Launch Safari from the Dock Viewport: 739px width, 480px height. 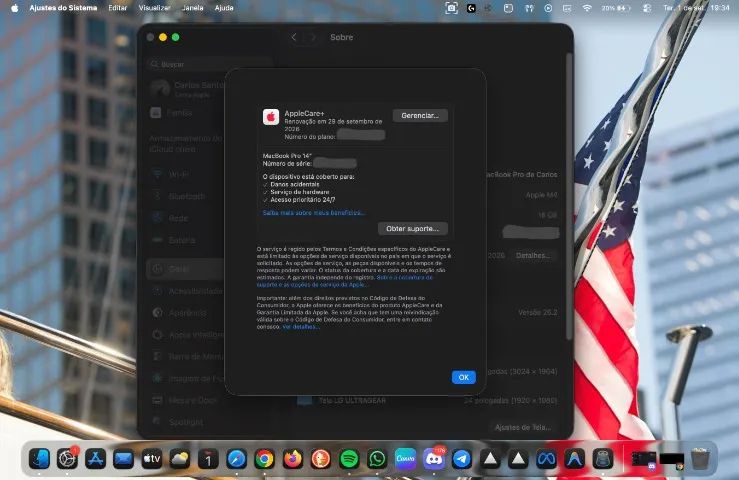click(236, 459)
